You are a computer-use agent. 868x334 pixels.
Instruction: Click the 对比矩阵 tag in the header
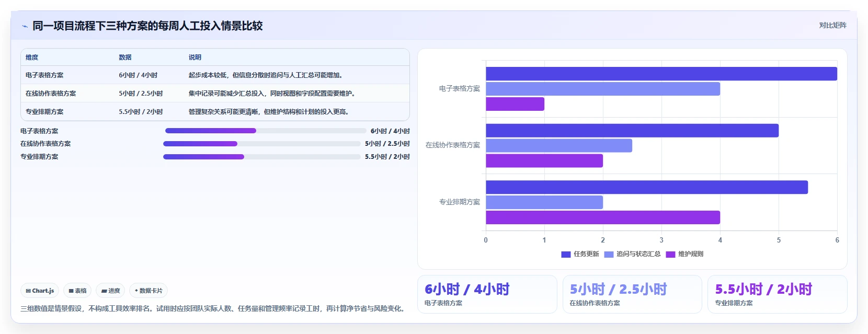[832, 25]
